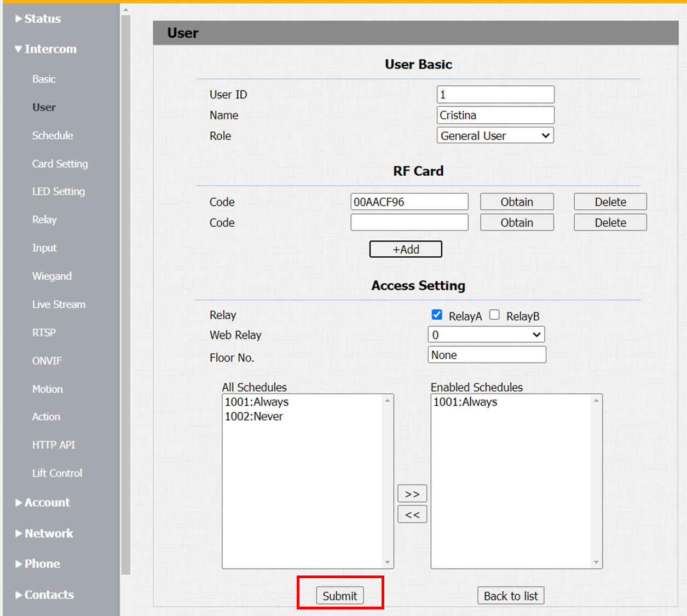Screen dimensions: 687x616
Task: Submit the user form
Action: click(340, 596)
